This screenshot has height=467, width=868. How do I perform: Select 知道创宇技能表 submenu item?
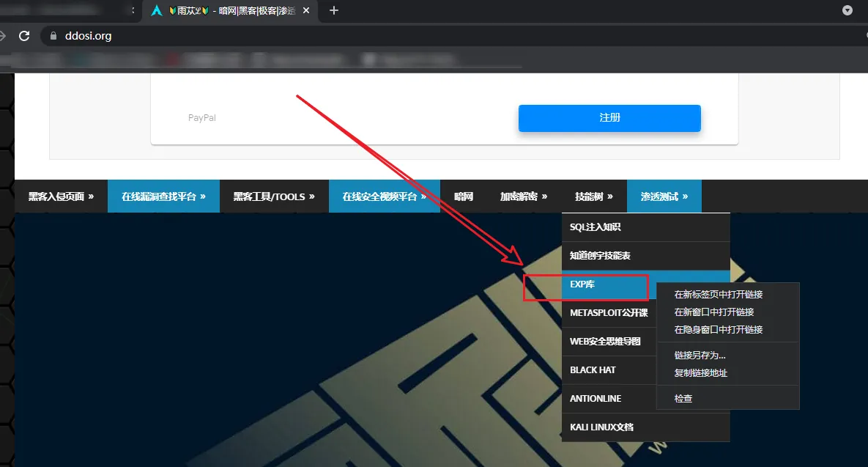(x=645, y=256)
